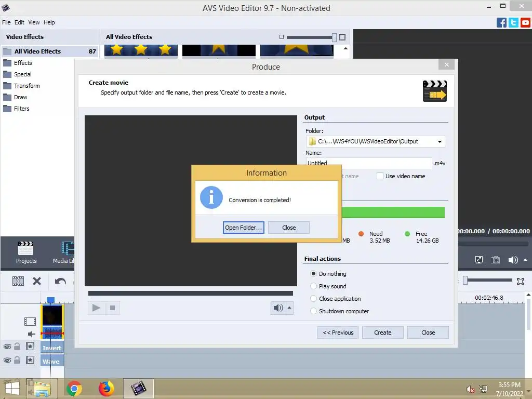
Task: Expand the output Folder dropdown
Action: 440,141
